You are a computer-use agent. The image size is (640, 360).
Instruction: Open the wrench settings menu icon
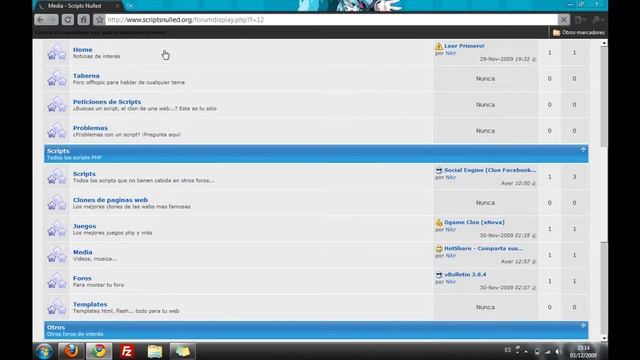pos(598,20)
